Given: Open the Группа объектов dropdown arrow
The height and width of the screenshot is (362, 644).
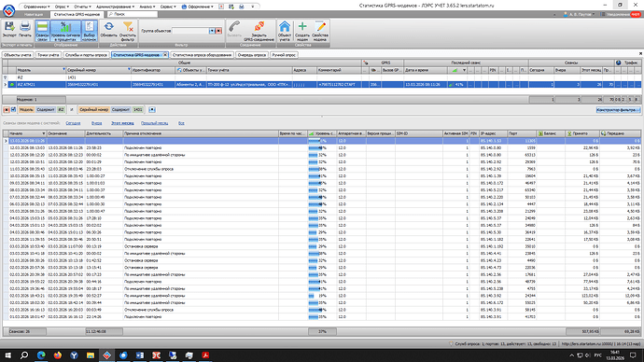Looking at the screenshot, I should click(x=212, y=31).
